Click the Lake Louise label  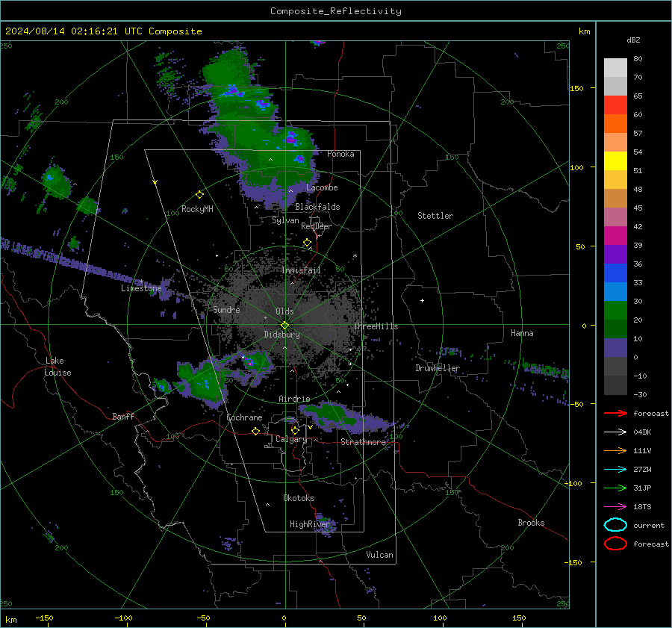57,367
